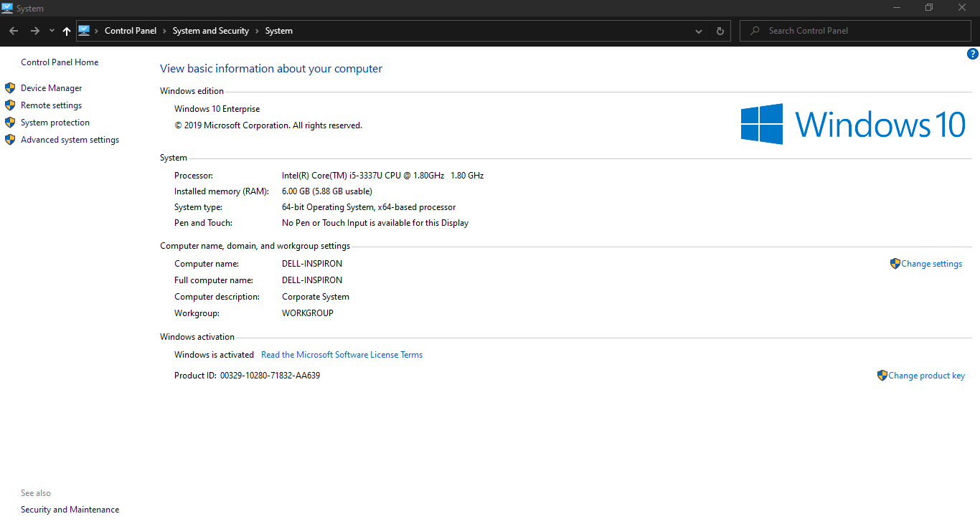Open the address bar history dropdown

click(x=699, y=32)
